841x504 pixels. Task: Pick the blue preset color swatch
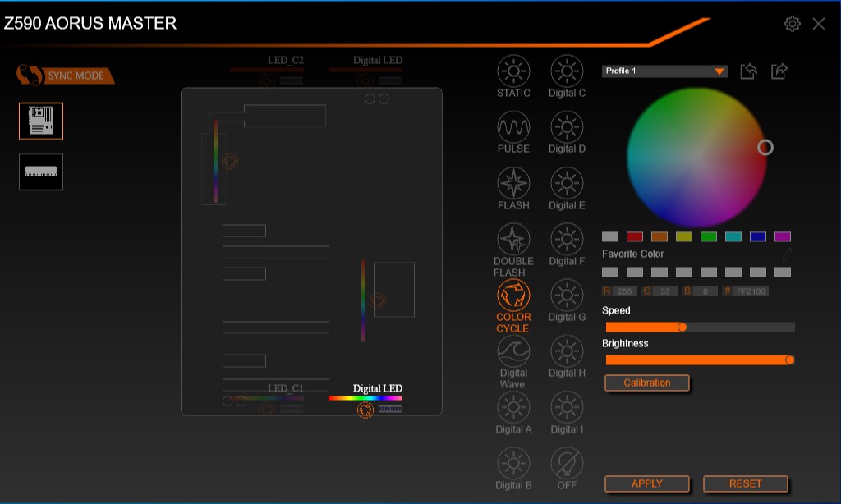[758, 236]
